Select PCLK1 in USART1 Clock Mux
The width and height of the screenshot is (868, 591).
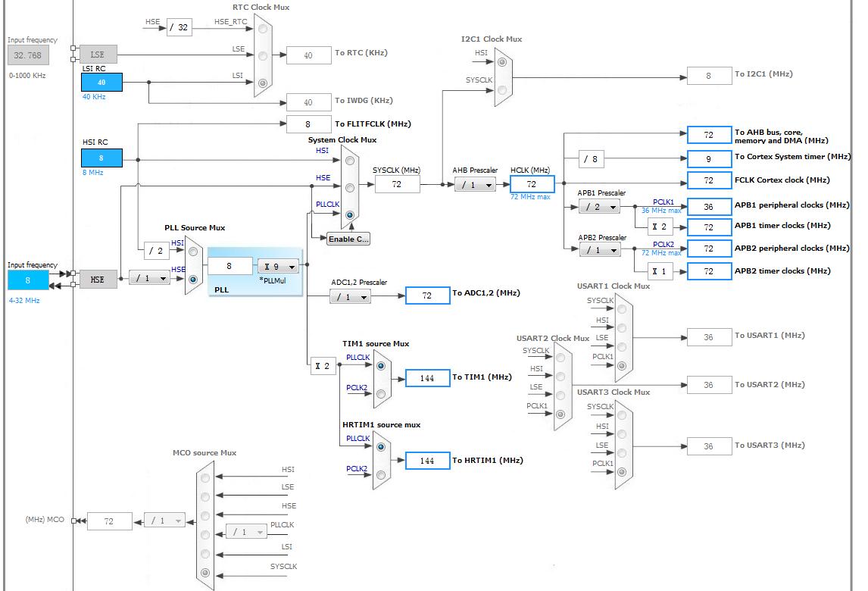click(x=622, y=365)
